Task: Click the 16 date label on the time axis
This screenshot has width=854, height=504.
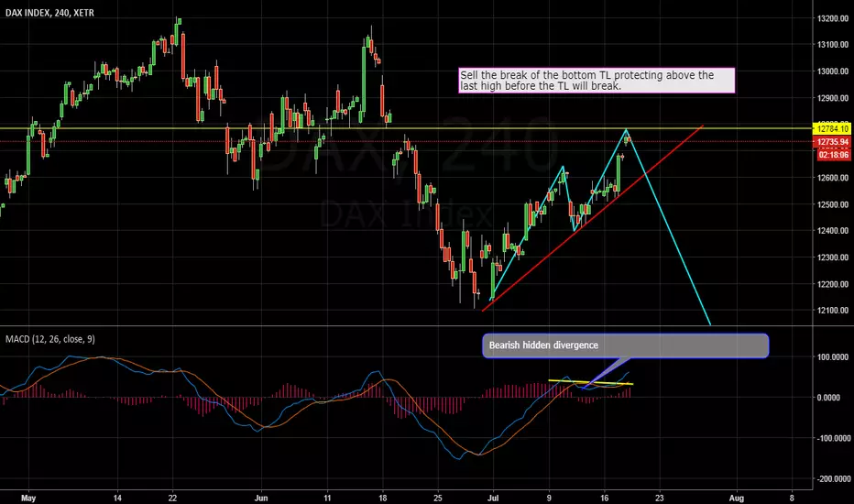Action: [x=604, y=498]
